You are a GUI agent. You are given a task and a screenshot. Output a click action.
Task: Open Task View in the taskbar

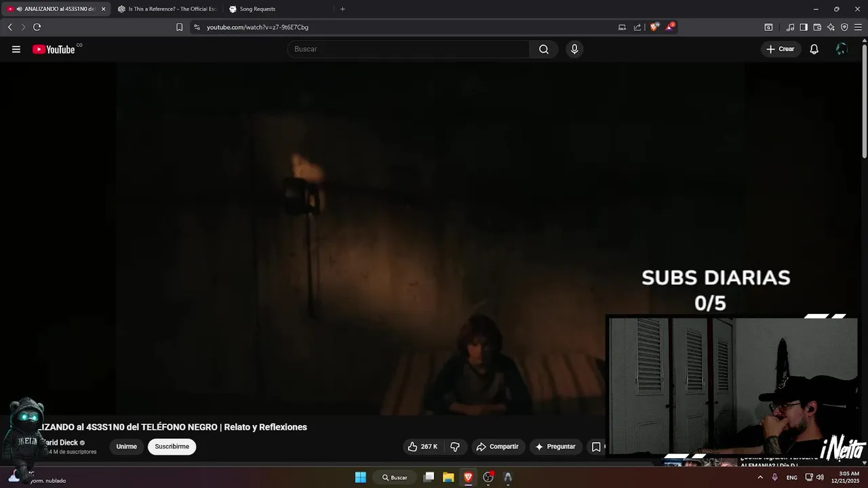(429, 477)
